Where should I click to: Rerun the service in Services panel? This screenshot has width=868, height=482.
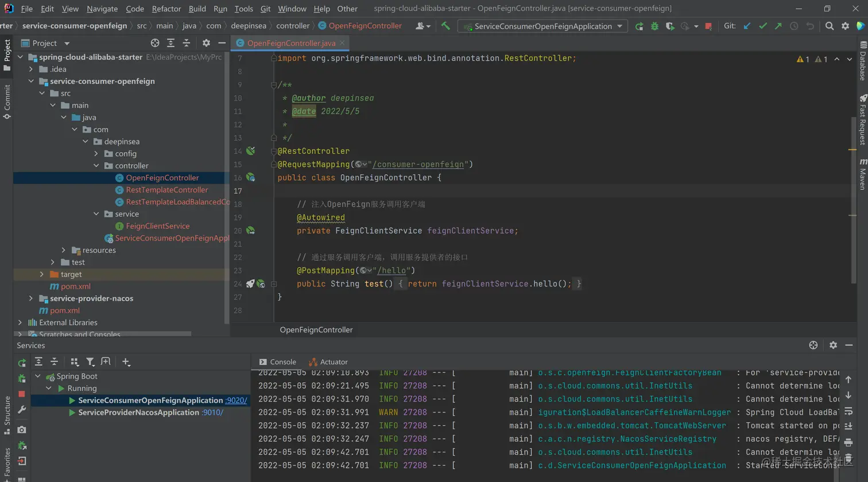(x=22, y=363)
